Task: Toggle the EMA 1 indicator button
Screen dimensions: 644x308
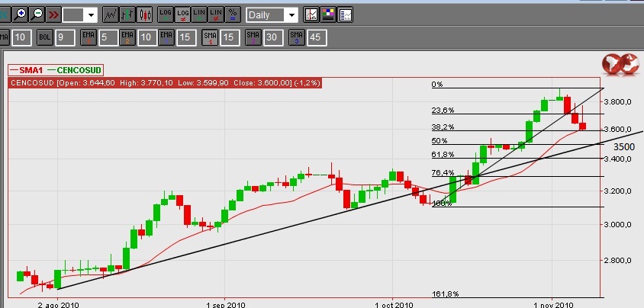Action: click(x=89, y=37)
